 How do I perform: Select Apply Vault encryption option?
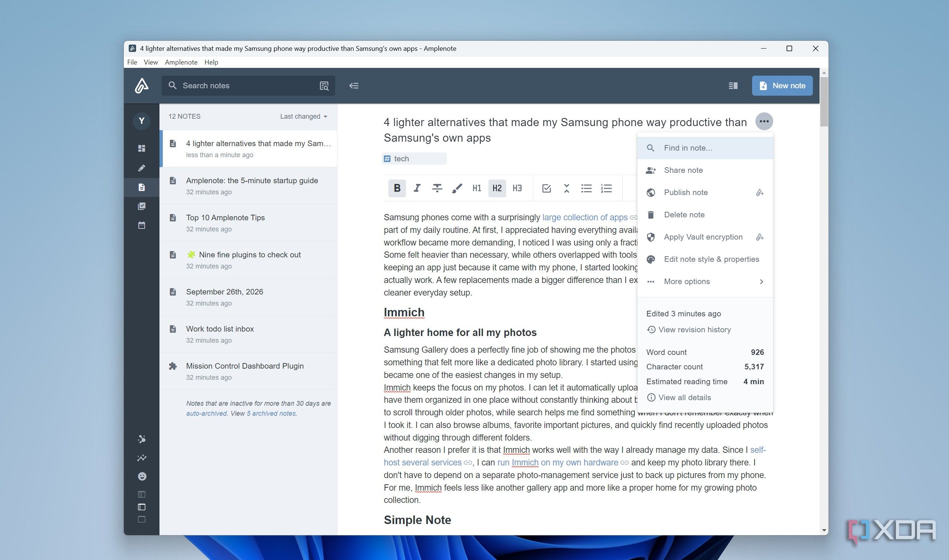pyautogui.click(x=705, y=237)
